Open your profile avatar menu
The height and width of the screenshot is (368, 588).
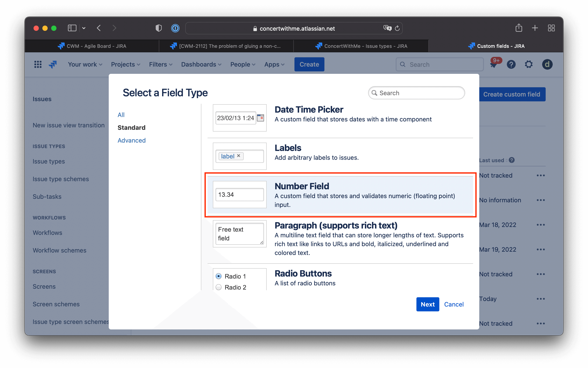click(x=547, y=64)
